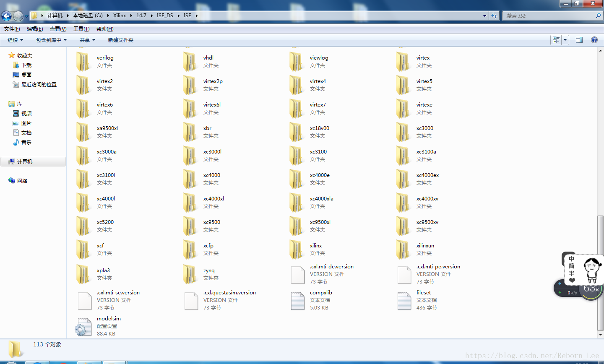Click the search ISE input field
The height and width of the screenshot is (364, 604).
click(549, 16)
